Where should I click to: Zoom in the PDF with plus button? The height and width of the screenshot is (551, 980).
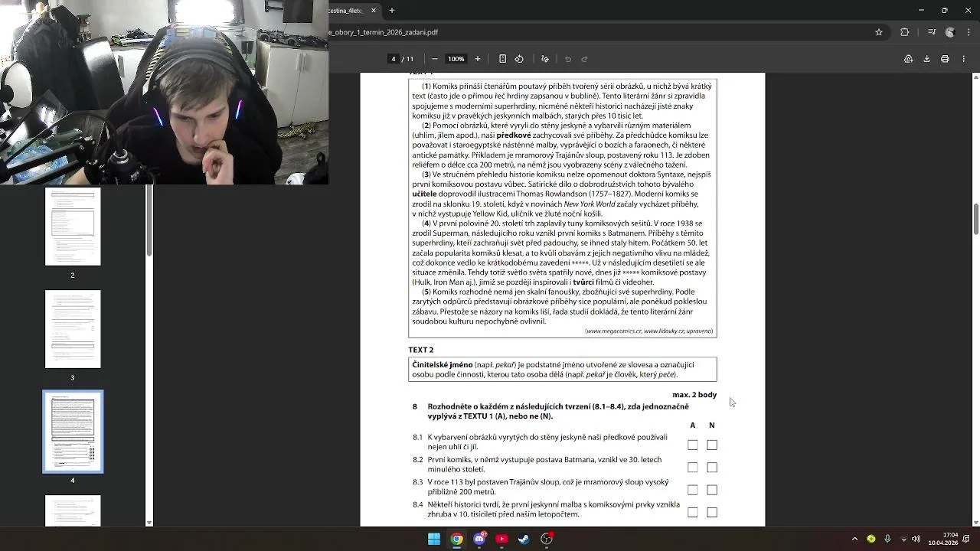pyautogui.click(x=478, y=59)
